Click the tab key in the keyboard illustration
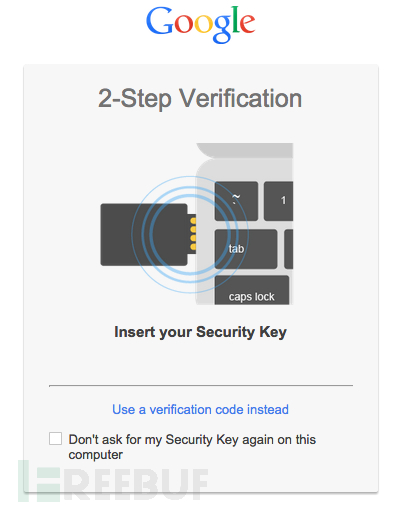The height and width of the screenshot is (509, 393). click(x=246, y=249)
